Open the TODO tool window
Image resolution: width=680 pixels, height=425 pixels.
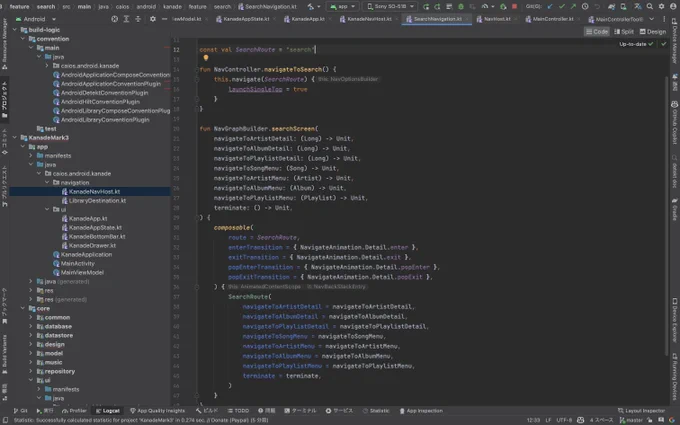(238, 411)
